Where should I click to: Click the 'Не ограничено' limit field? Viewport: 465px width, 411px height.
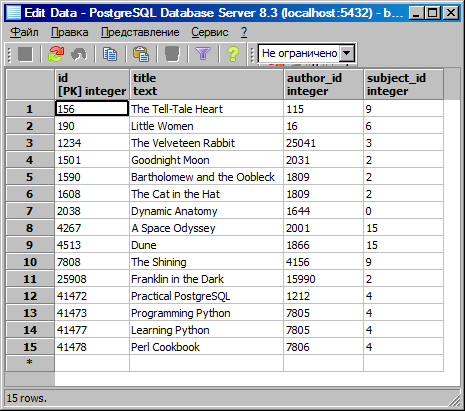click(299, 53)
